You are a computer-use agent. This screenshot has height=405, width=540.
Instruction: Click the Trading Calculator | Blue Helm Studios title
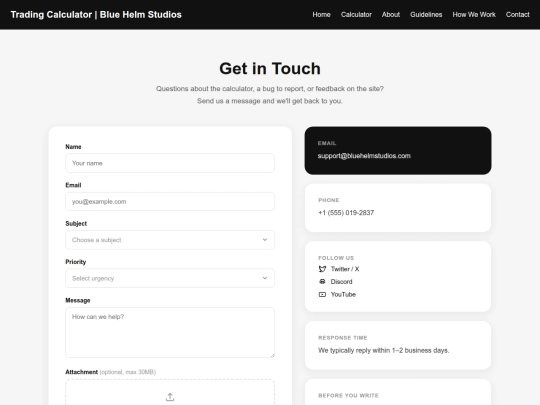[x=96, y=14]
